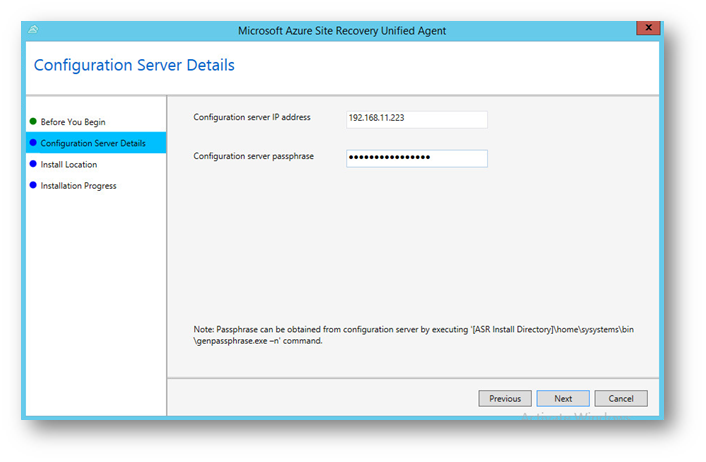Click the Azure Site Recovery title bar icon
706x462 pixels.
click(33, 30)
